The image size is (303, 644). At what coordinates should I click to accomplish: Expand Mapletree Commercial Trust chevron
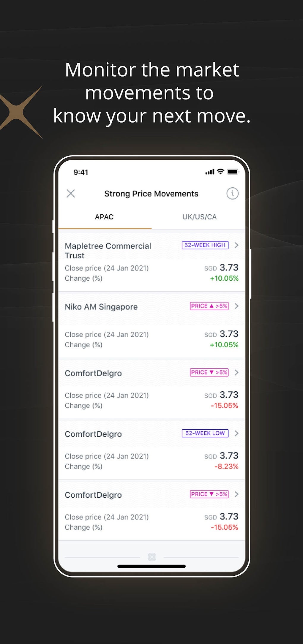click(236, 245)
